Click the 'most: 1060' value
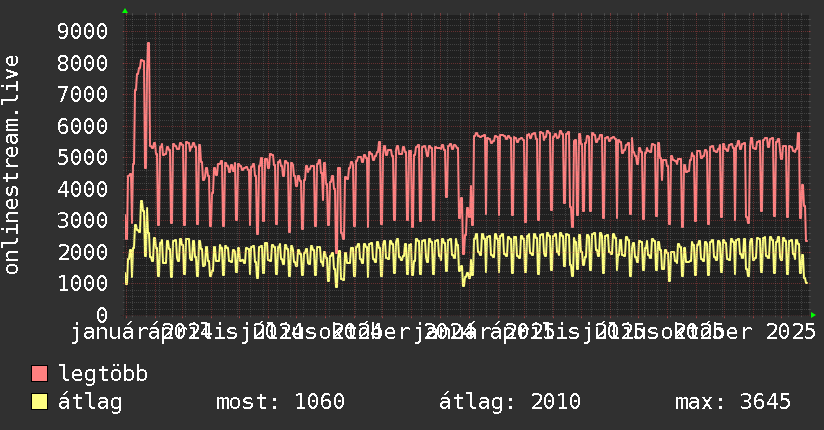 click(x=281, y=402)
